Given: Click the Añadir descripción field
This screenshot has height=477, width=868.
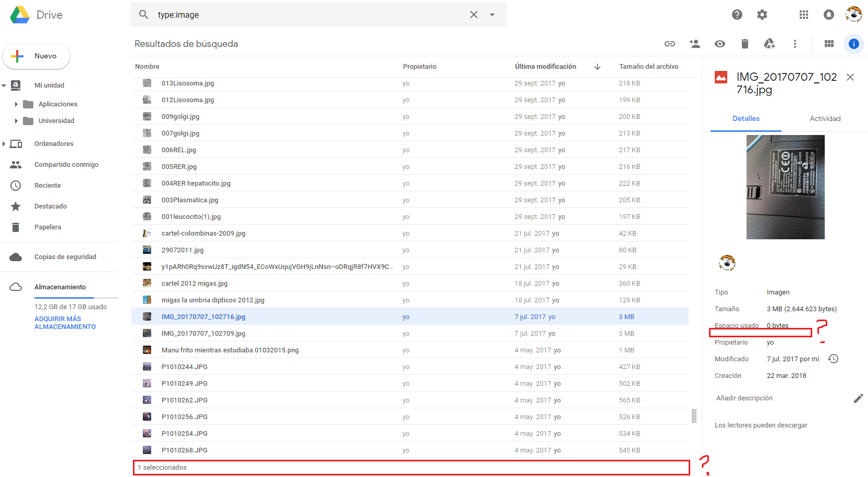Looking at the screenshot, I should [x=744, y=398].
